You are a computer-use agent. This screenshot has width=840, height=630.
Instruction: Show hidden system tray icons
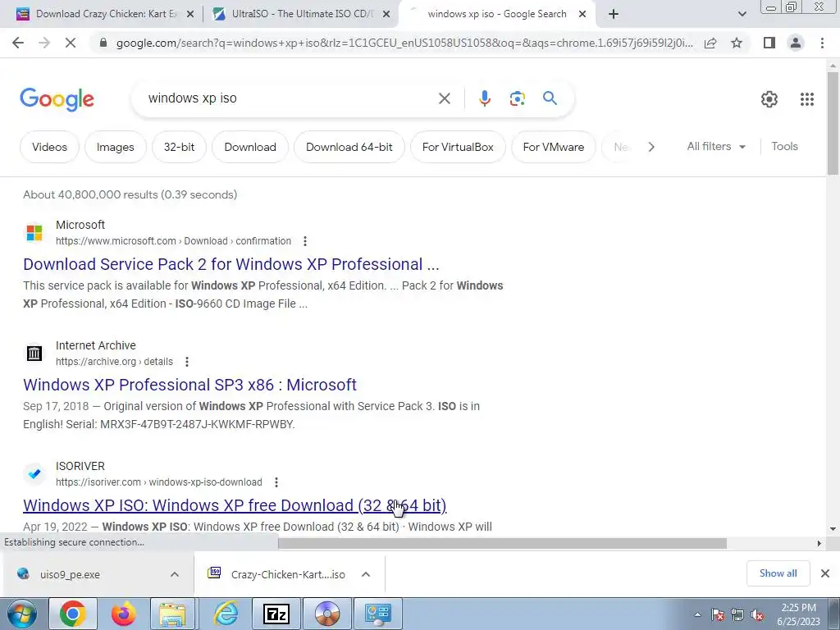tap(697, 614)
